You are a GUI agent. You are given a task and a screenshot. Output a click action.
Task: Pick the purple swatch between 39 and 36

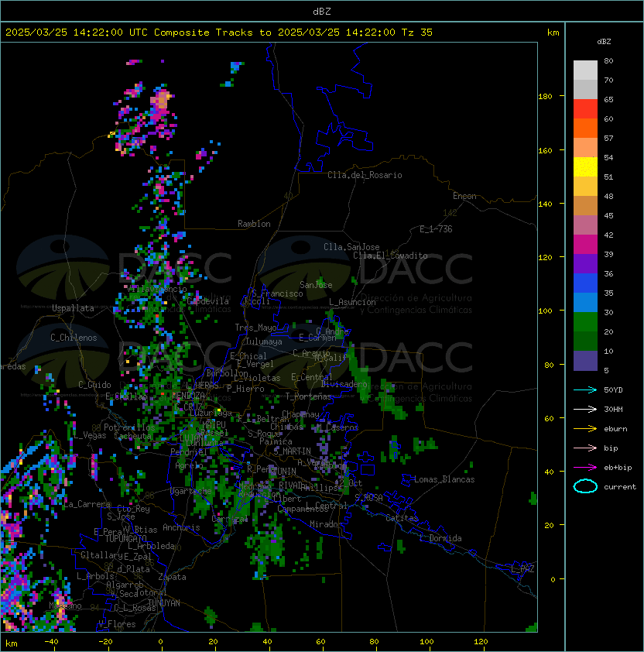(585, 264)
